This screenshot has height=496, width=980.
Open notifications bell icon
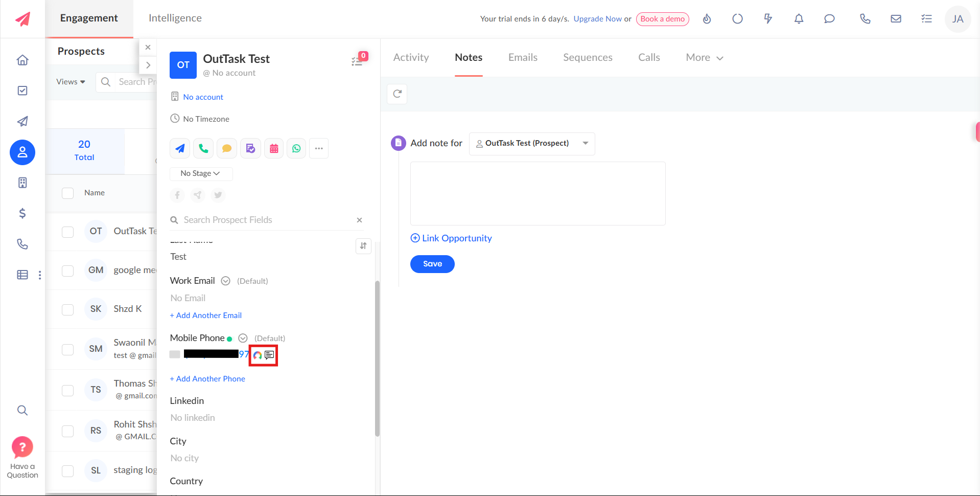(x=799, y=19)
